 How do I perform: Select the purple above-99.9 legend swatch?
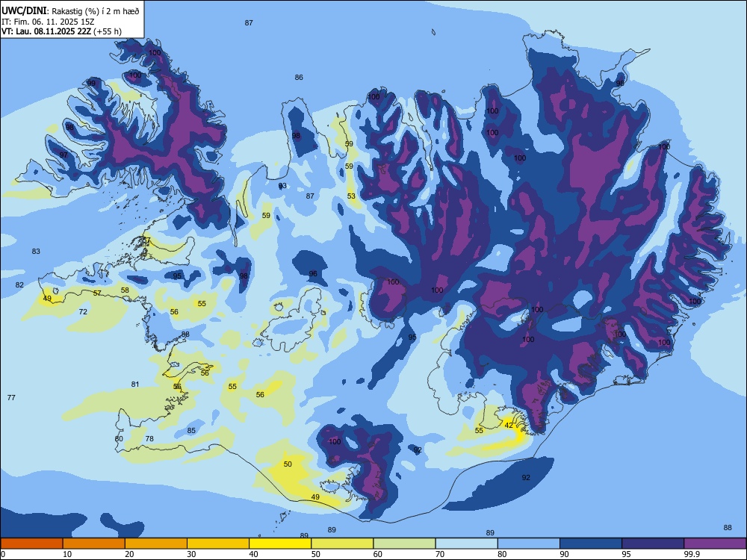tap(715, 544)
